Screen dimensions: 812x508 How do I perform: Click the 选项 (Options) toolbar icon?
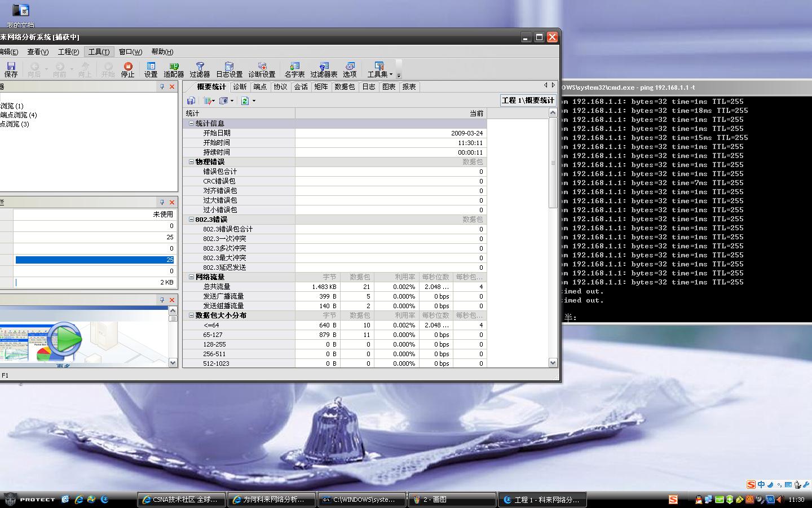point(350,69)
